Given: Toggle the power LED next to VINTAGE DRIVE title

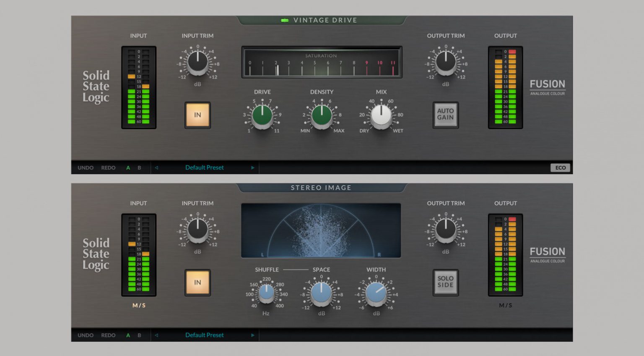Looking at the screenshot, I should (x=286, y=20).
